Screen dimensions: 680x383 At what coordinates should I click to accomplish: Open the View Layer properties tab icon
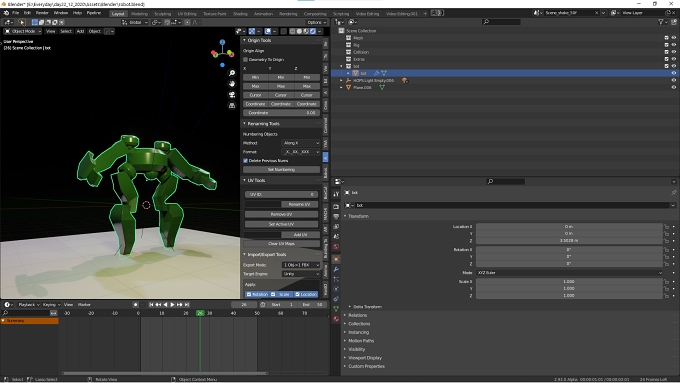pos(336,226)
